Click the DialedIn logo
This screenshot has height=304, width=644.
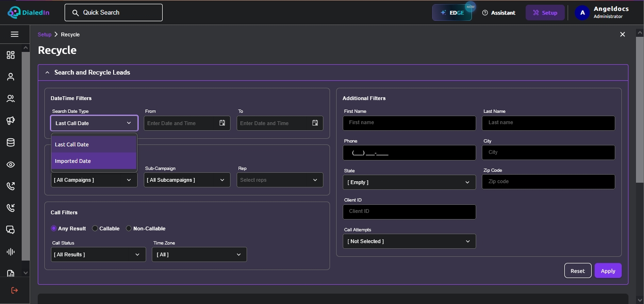coord(29,13)
